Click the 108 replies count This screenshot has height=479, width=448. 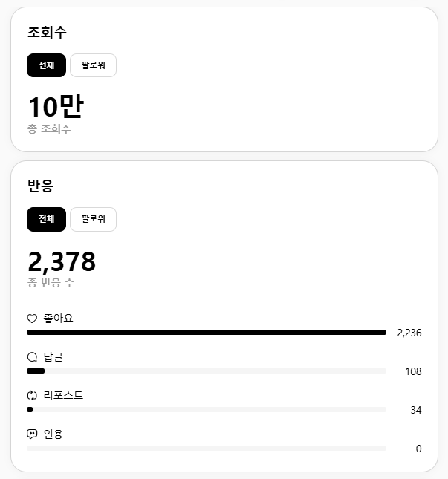413,371
